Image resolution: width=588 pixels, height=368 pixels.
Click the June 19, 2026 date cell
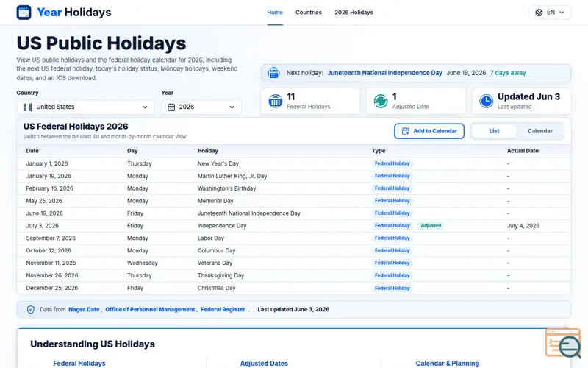coord(44,213)
